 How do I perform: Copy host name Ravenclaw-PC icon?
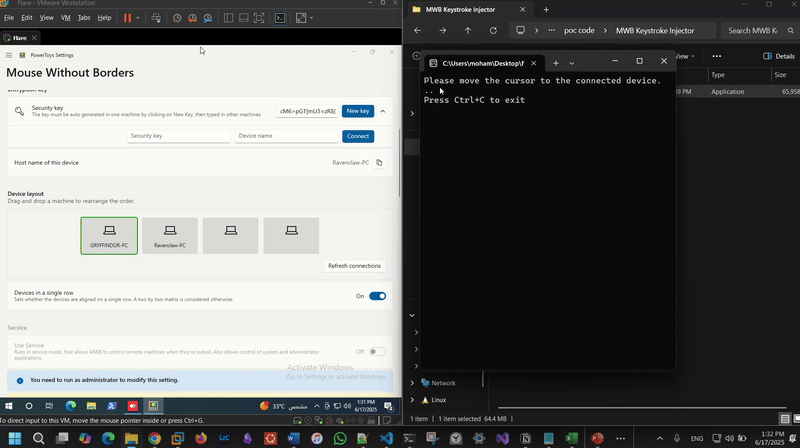tap(379, 163)
